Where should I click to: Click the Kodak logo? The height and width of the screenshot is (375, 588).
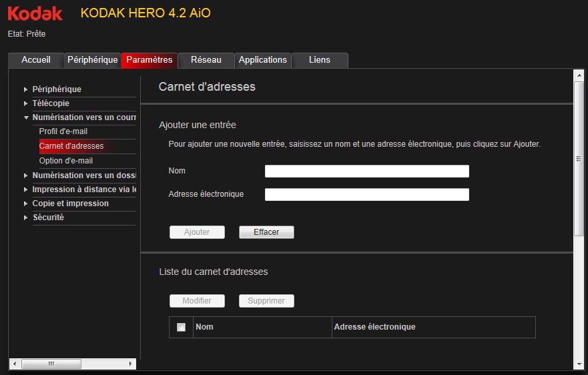pyautogui.click(x=35, y=13)
